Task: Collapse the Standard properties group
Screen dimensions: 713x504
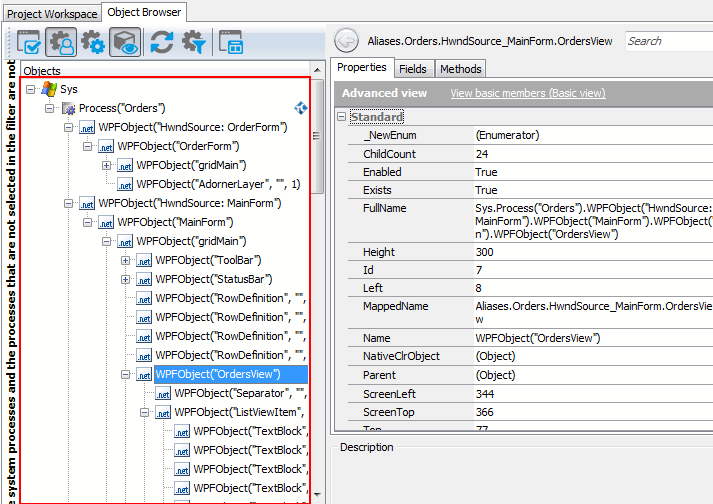Action: point(341,117)
